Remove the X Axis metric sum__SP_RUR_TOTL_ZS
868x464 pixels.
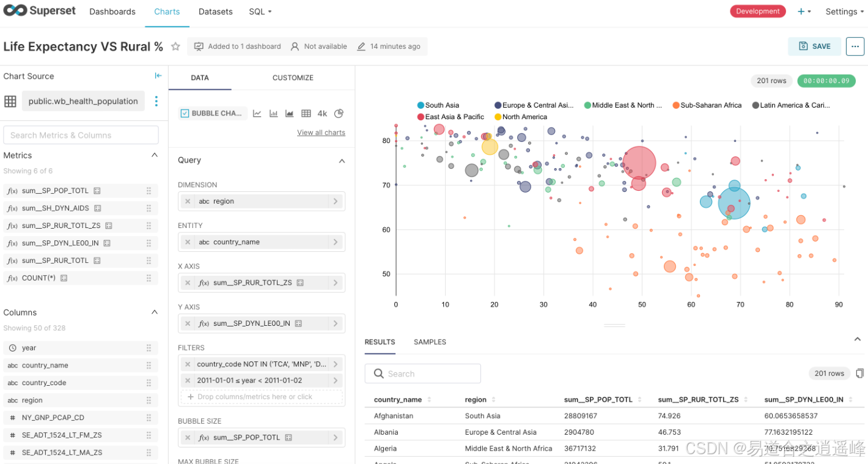(x=188, y=283)
